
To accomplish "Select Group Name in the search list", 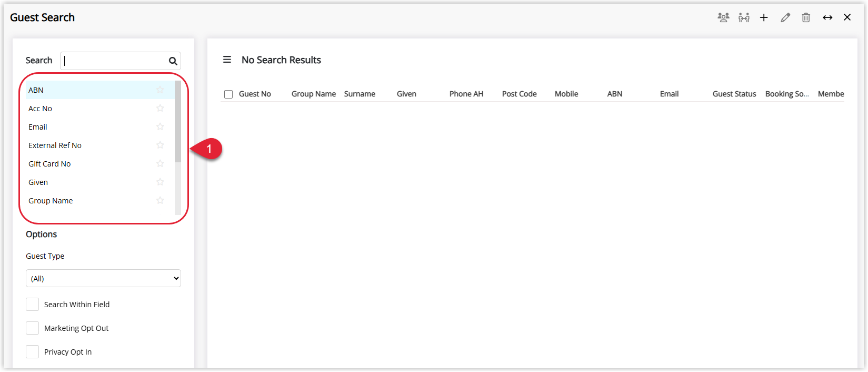I will 100,201.
